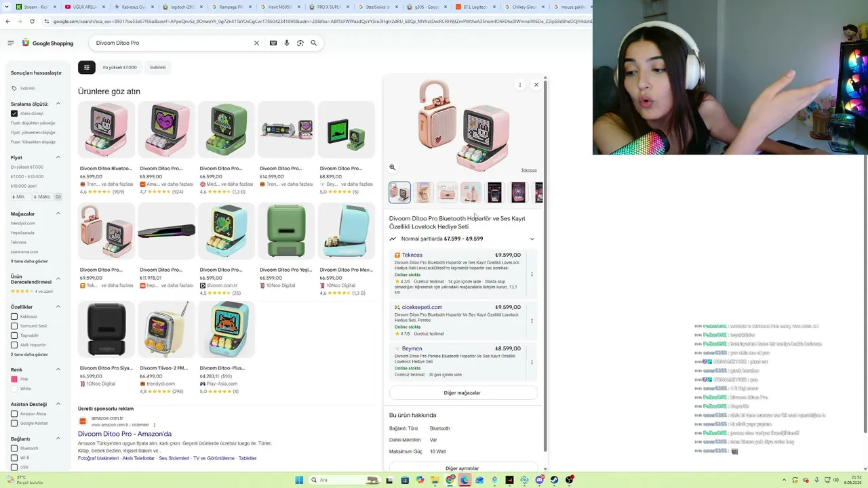The width and height of the screenshot is (868, 488).
Task: Open the filters icon button above results
Action: (87, 67)
